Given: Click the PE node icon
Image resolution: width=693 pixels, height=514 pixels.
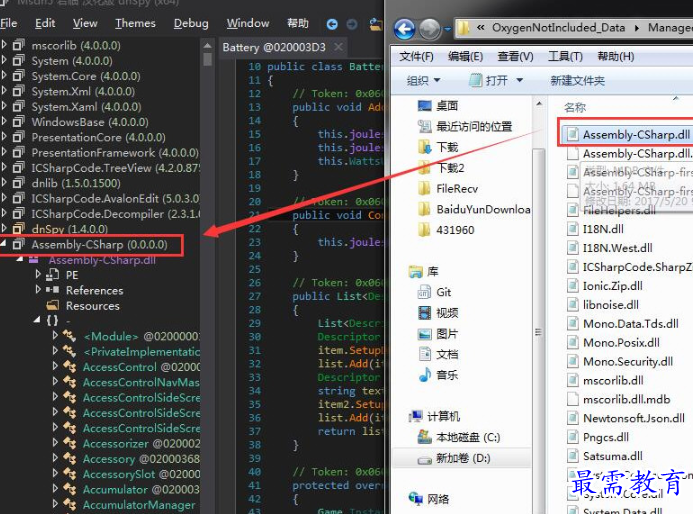Looking at the screenshot, I should tap(53, 274).
